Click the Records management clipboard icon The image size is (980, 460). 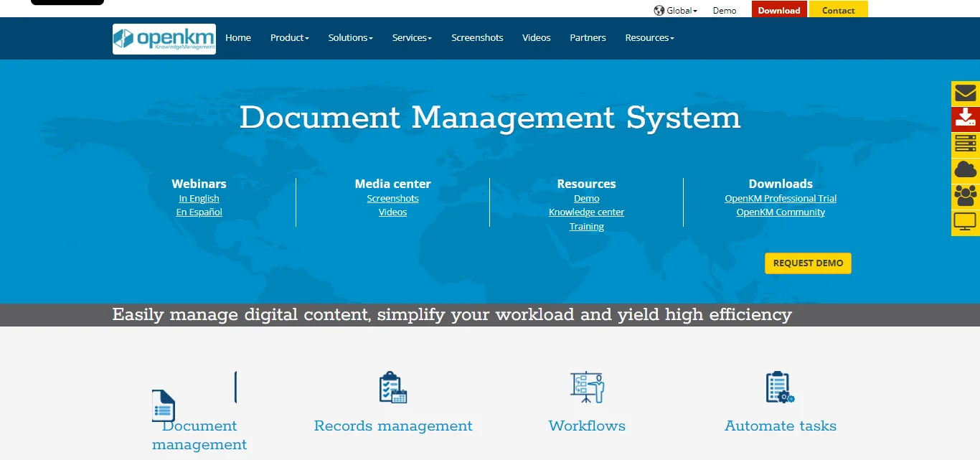coord(393,388)
